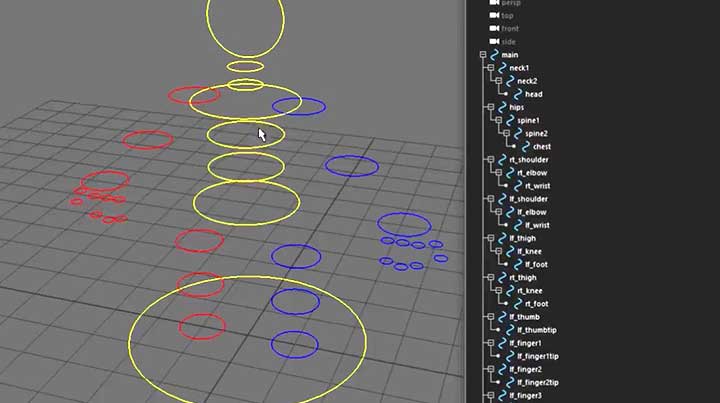
Task: Pick the rt_shoulder curve icon
Action: (x=502, y=160)
